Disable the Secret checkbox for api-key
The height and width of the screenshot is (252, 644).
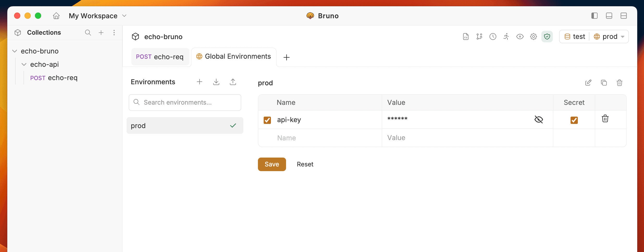tap(574, 120)
